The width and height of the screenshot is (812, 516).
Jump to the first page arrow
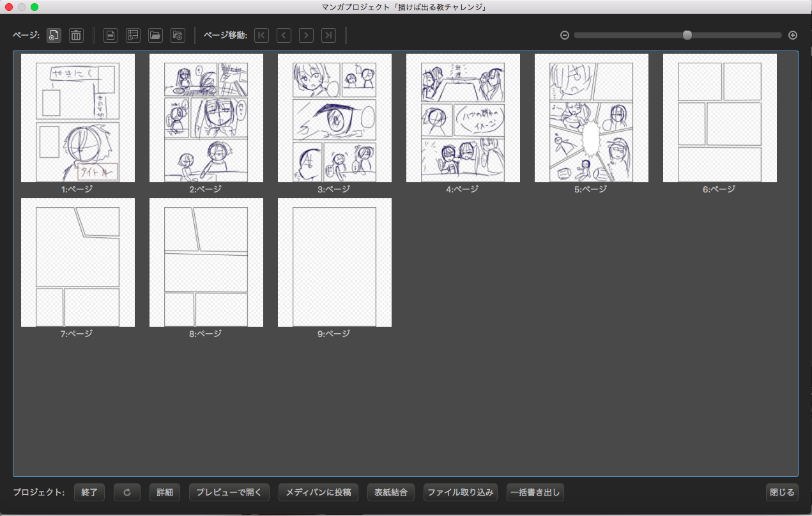click(x=261, y=36)
